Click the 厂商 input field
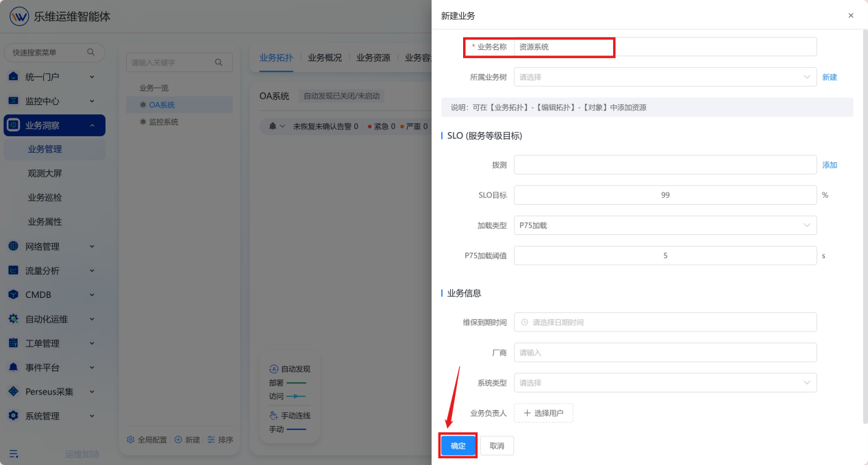 (x=665, y=352)
